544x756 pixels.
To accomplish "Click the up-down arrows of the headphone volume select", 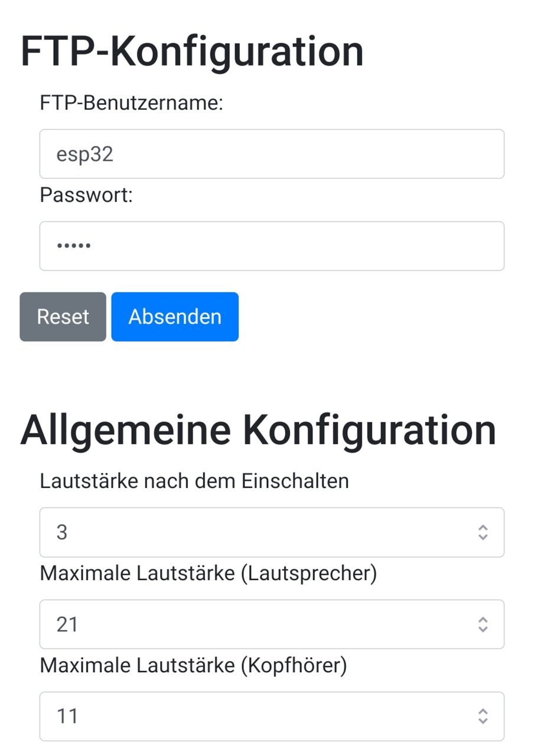I will click(483, 716).
